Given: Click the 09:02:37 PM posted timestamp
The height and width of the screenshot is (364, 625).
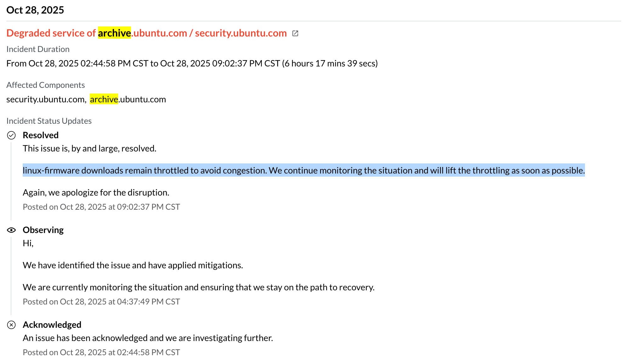Looking at the screenshot, I should tap(101, 207).
